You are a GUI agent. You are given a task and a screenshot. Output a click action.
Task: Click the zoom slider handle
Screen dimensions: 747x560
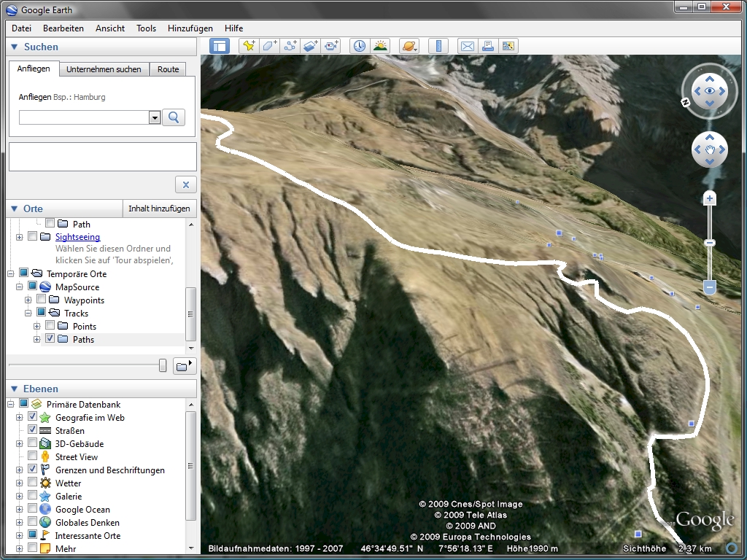[x=710, y=243]
